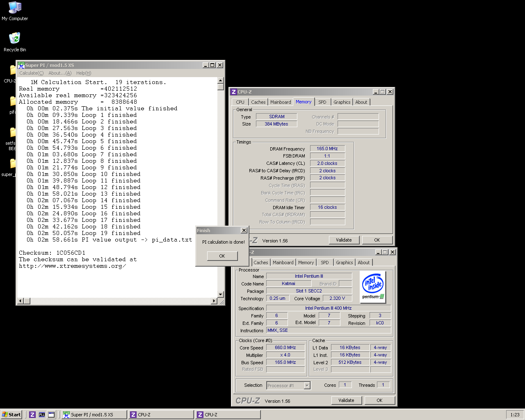Click the Slot 1 SECC2 package field
Image resolution: width=525 pixels, height=420 pixels.
309,291
